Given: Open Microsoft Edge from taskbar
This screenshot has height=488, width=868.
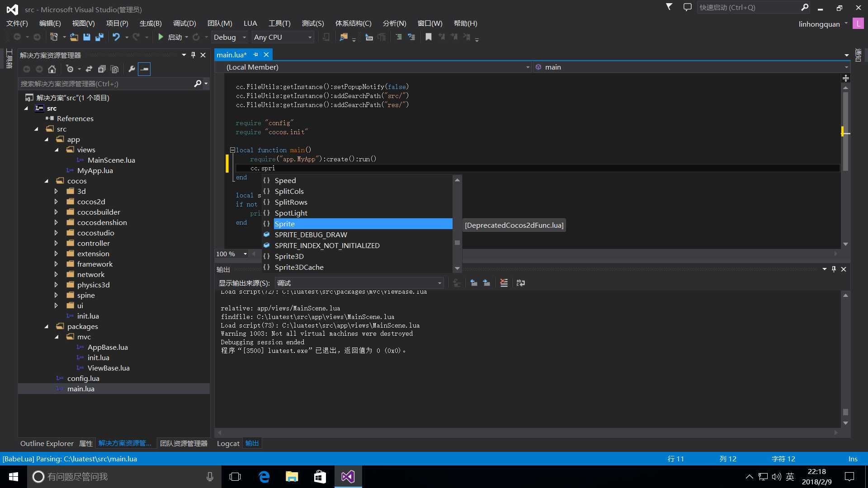Looking at the screenshot, I should tap(264, 477).
